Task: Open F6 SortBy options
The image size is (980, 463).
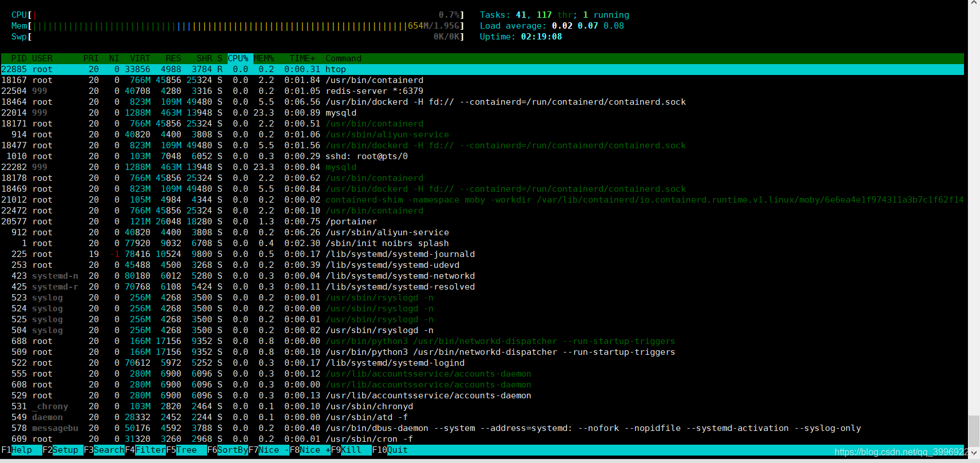Action: 228,450
